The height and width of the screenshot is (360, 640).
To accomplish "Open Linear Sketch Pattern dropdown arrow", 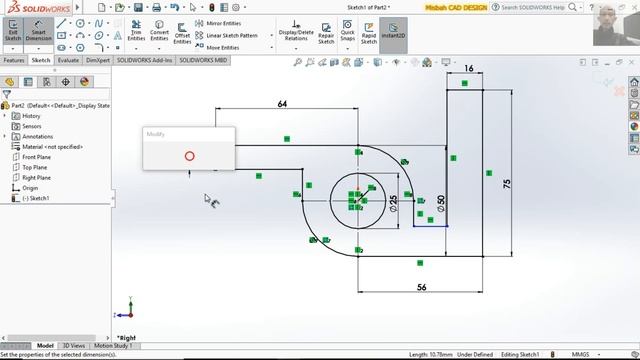I will pos(271,36).
